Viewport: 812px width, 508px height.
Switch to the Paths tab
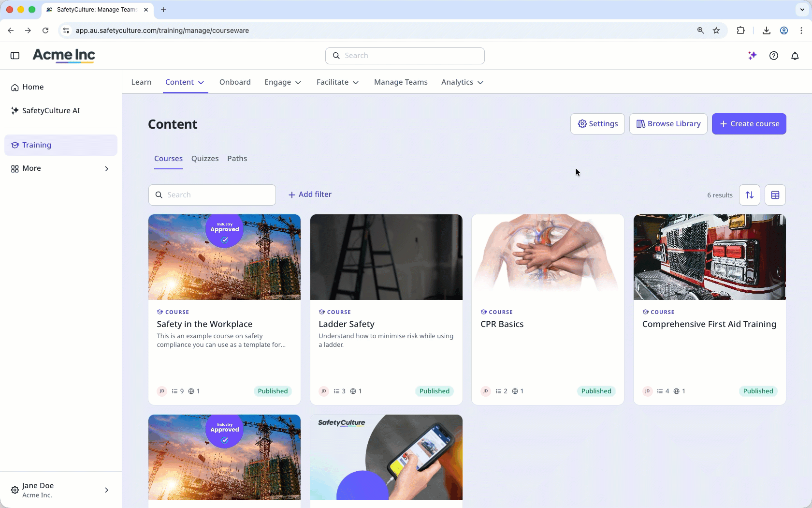point(237,159)
